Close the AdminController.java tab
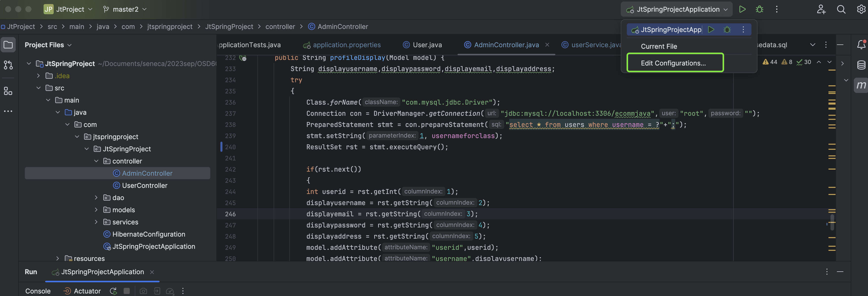The image size is (868, 296). tap(547, 45)
